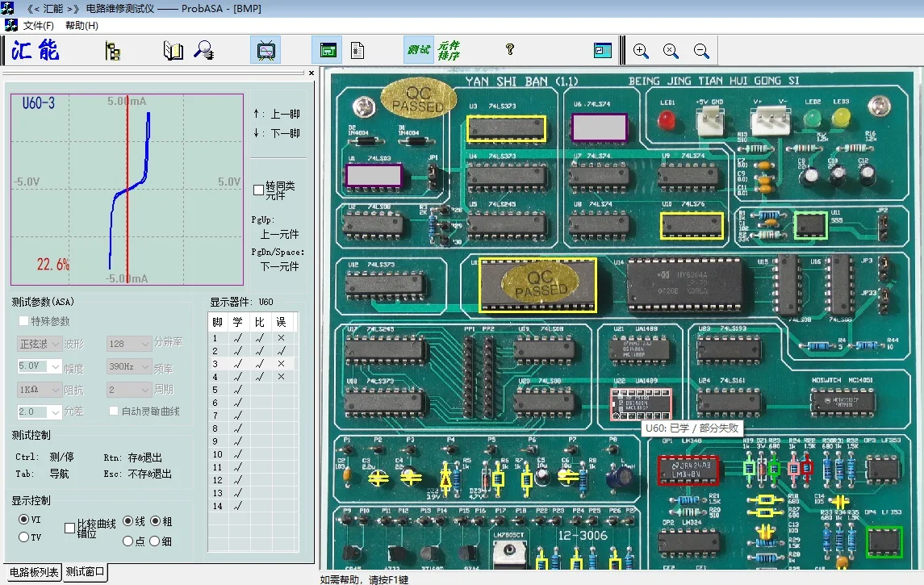Click the zoom-in magnifier icon
The image size is (924, 585).
pos(641,51)
